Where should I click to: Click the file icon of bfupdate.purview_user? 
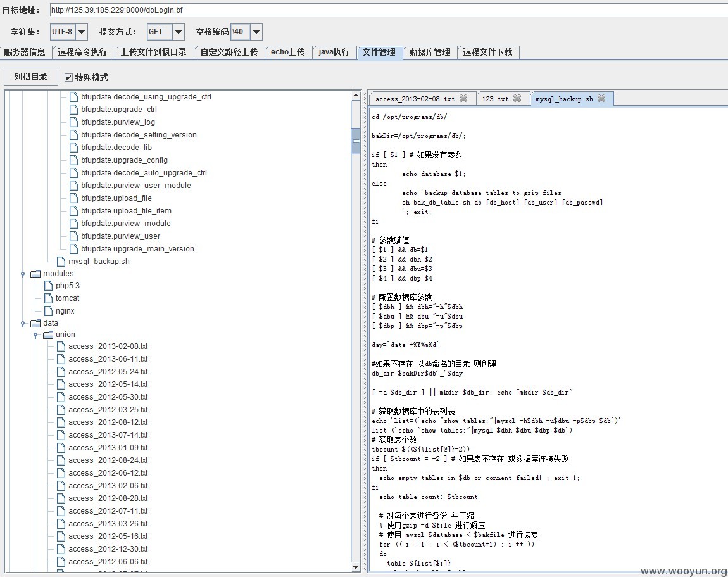point(73,236)
